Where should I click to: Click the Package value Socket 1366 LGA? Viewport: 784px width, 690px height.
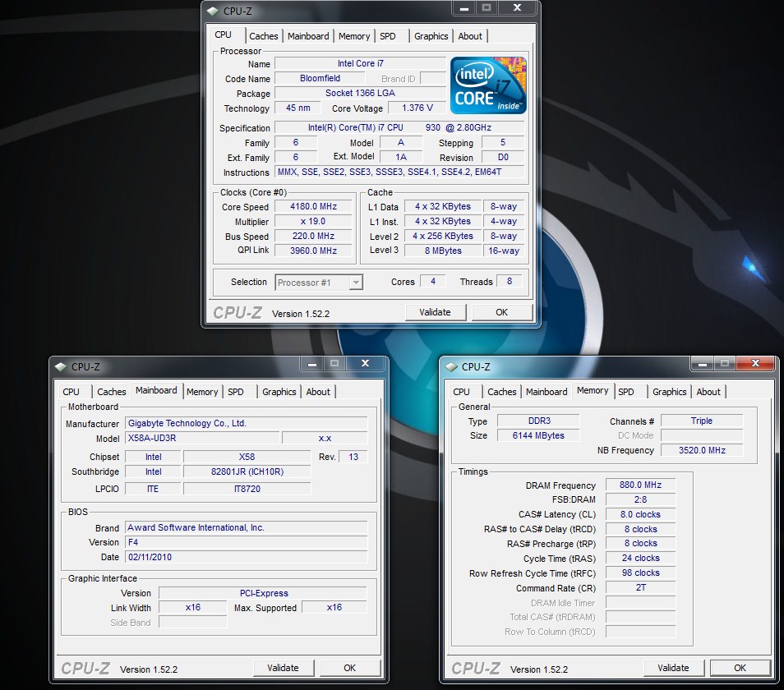click(x=360, y=93)
